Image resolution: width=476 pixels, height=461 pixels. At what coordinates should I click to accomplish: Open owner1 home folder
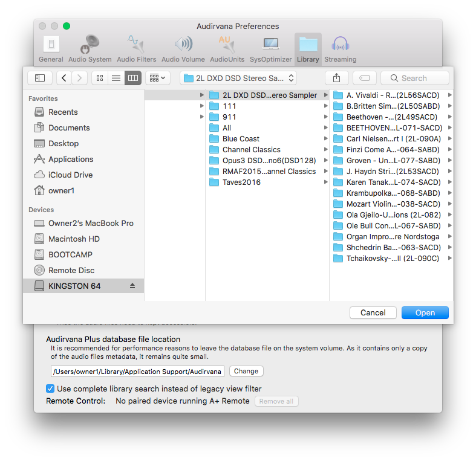[x=83, y=191]
